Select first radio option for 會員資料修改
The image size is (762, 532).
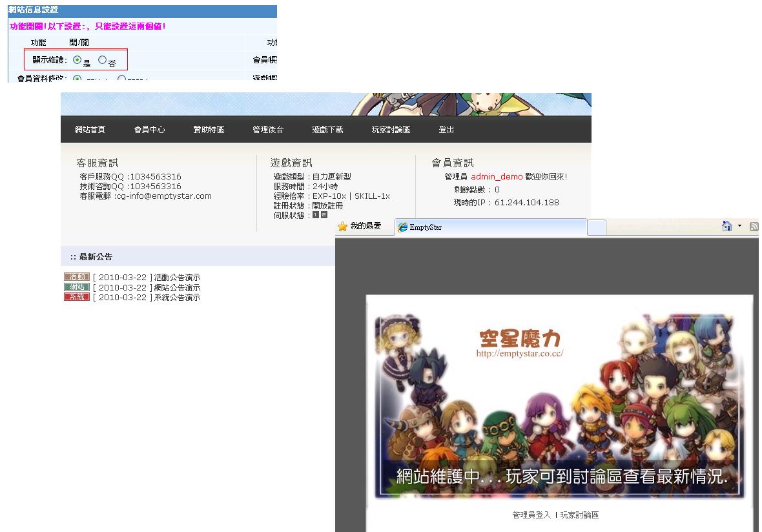(x=77, y=79)
